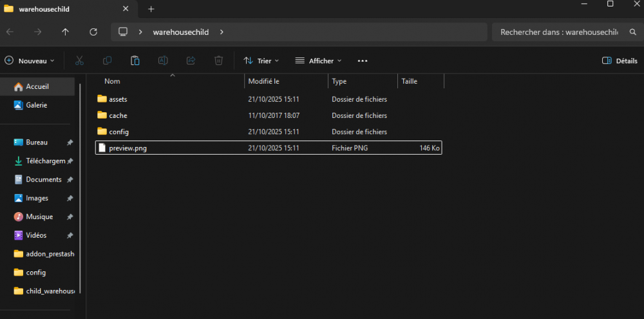Viewport: 644px width, 319px height.
Task: Select the assets folder row
Action: [x=269, y=99]
